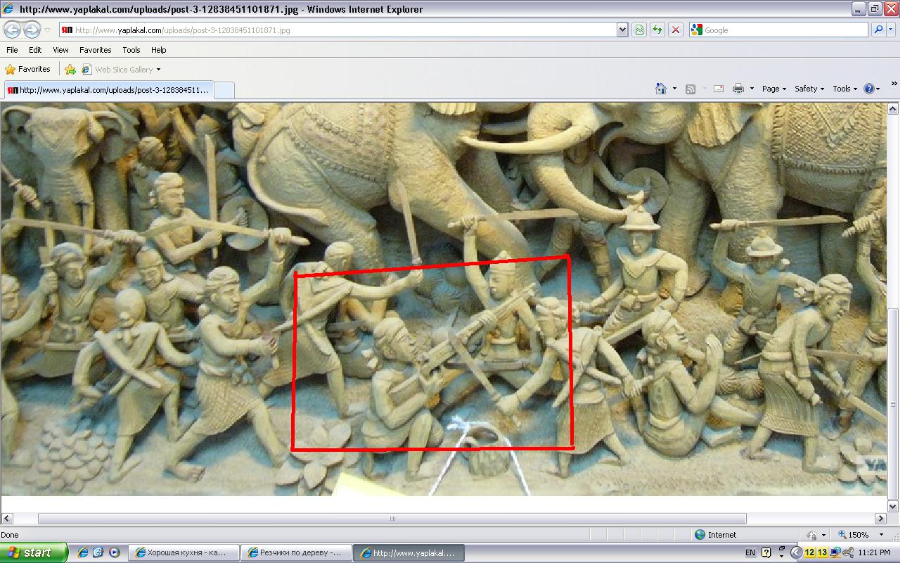
Task: Open the zoom level dropdown arrow
Action: click(x=881, y=535)
